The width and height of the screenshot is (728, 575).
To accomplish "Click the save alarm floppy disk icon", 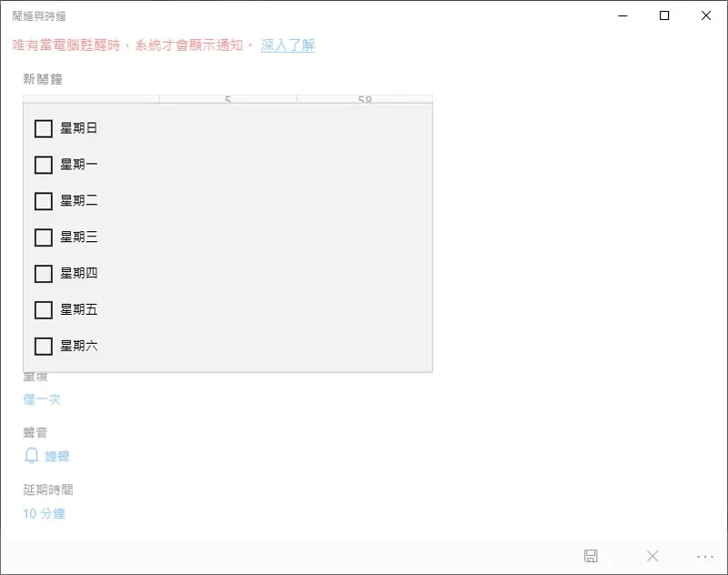I will 591,556.
